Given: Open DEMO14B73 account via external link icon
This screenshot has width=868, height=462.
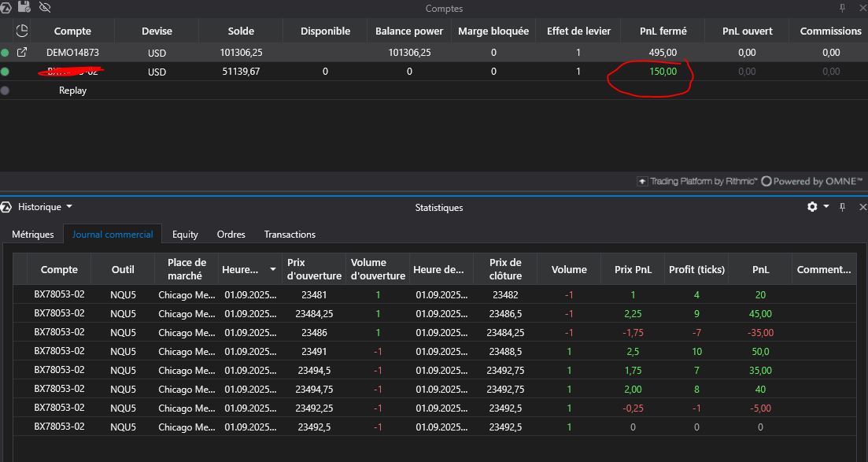Looking at the screenshot, I should (22, 53).
